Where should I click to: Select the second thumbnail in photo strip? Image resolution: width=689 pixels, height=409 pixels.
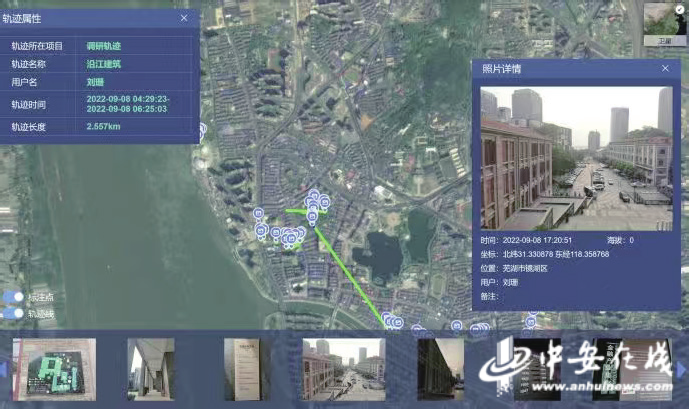click(151, 369)
